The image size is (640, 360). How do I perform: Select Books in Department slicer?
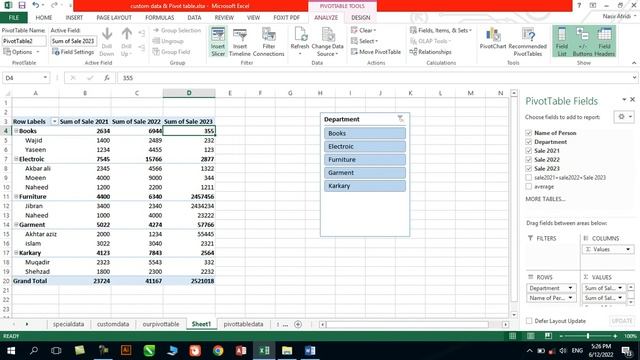click(365, 133)
